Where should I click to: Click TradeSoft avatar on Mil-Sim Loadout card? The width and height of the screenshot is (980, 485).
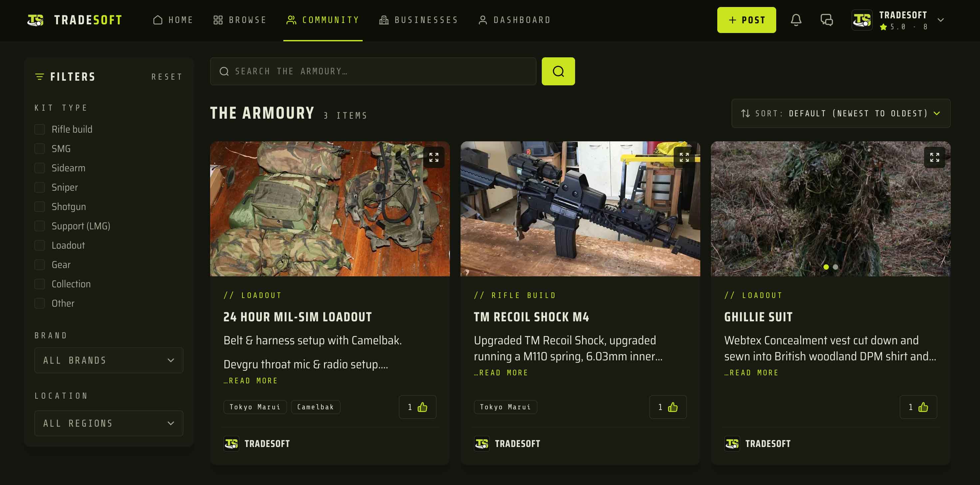pos(231,444)
